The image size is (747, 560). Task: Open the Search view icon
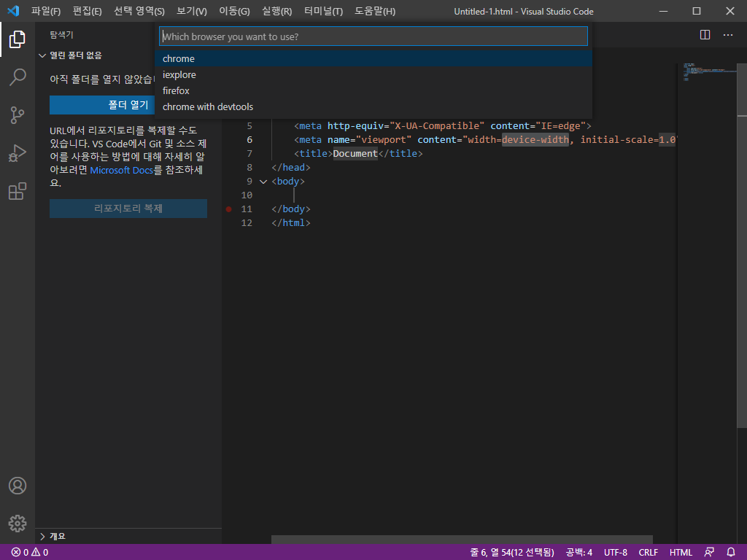pyautogui.click(x=18, y=77)
